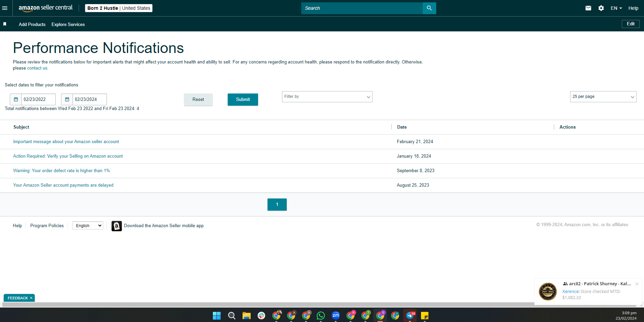The height and width of the screenshot is (322, 644).
Task: Open the start date calendar picker icon
Action: click(16, 100)
